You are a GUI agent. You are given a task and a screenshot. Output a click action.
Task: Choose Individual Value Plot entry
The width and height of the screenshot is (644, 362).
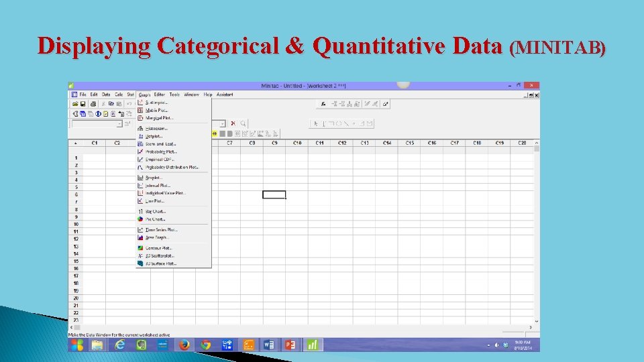[x=172, y=193]
